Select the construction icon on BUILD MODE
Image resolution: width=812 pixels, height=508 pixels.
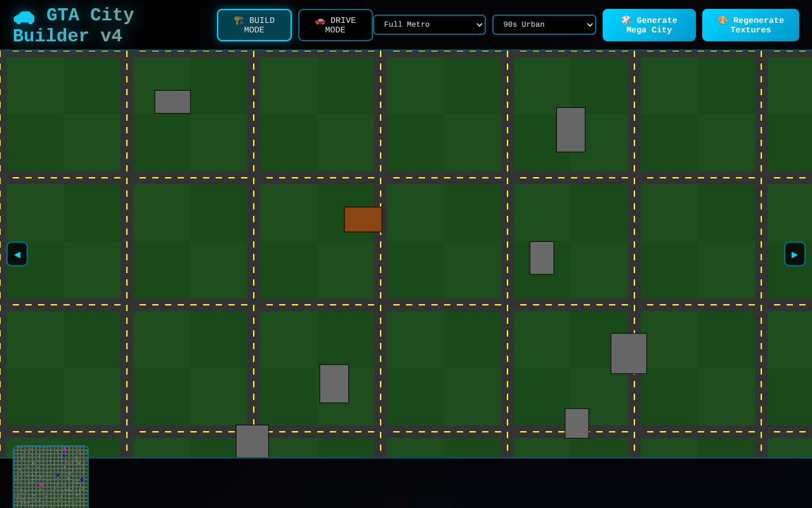pyautogui.click(x=239, y=20)
